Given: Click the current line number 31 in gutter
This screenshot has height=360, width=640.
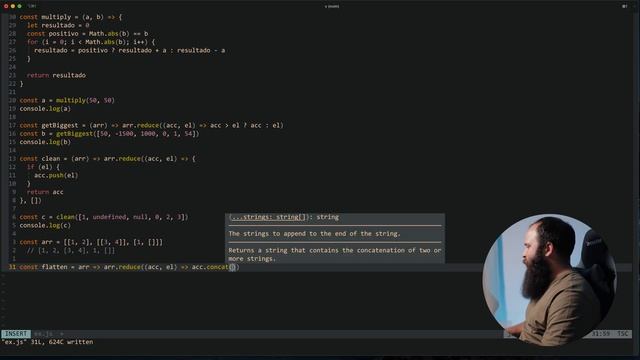Looking at the screenshot, I should pos(12,267).
